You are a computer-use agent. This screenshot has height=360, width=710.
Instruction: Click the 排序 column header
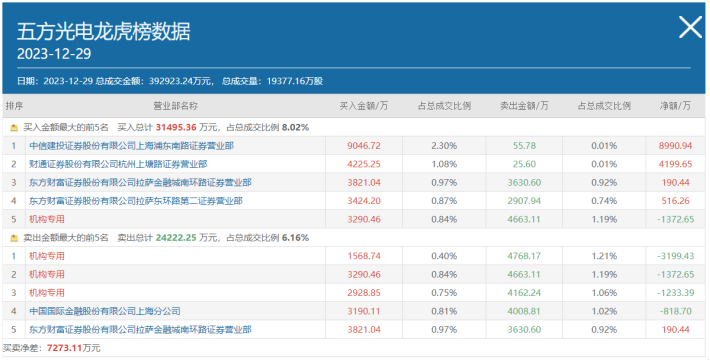14,106
